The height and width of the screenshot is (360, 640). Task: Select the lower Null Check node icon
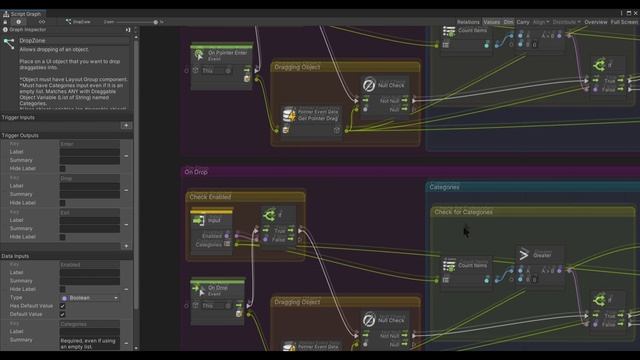click(369, 320)
